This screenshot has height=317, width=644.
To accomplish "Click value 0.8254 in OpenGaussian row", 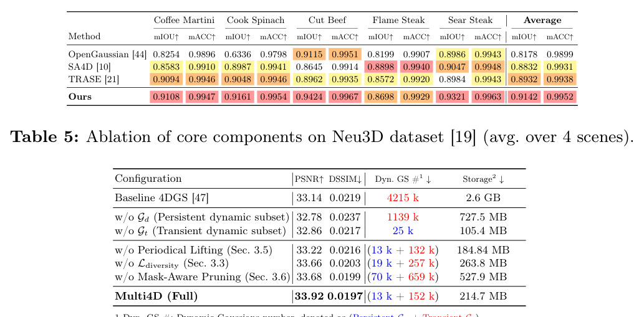I will click(166, 54).
